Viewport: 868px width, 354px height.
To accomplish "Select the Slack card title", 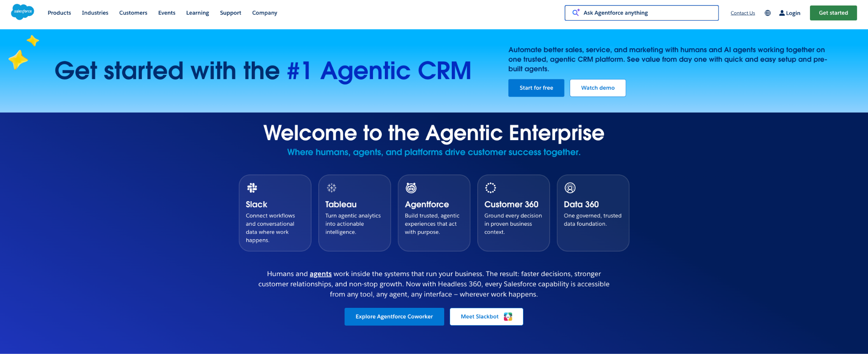I will pos(256,205).
